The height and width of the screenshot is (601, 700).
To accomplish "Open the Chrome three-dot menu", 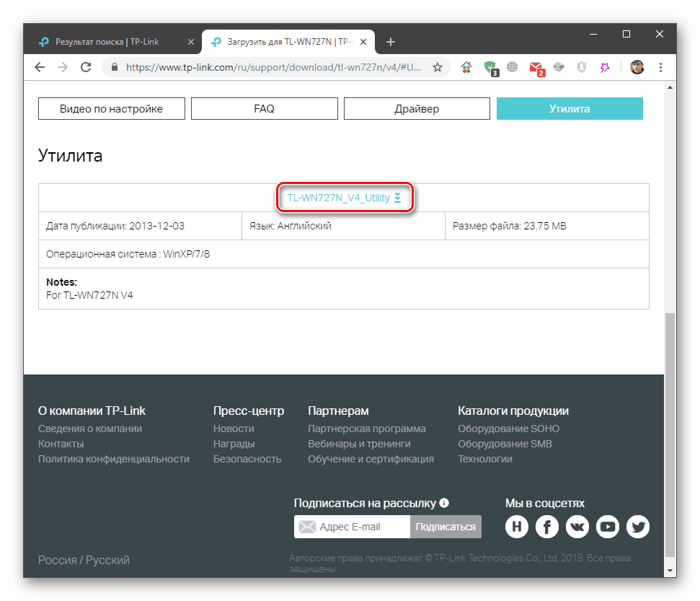I will (x=661, y=68).
